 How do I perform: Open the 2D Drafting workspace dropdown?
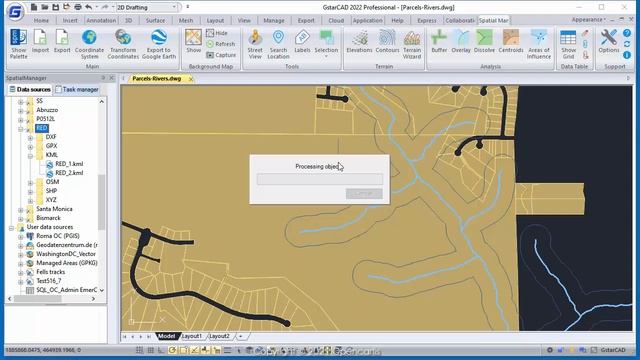(x=147, y=7)
